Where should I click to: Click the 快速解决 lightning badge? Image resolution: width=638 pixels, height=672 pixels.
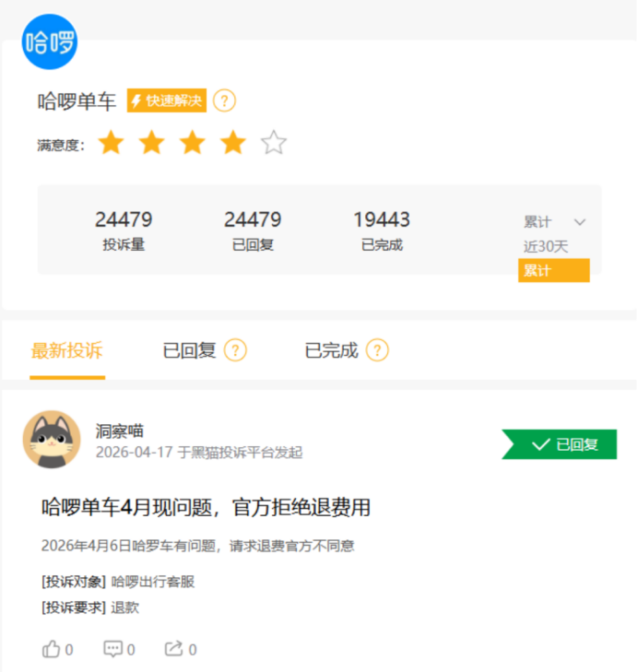pos(166,100)
